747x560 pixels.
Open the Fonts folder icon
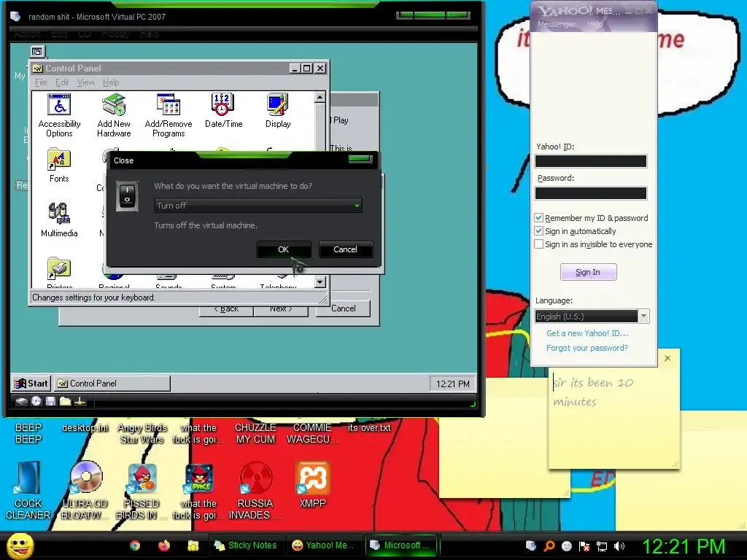(59, 166)
